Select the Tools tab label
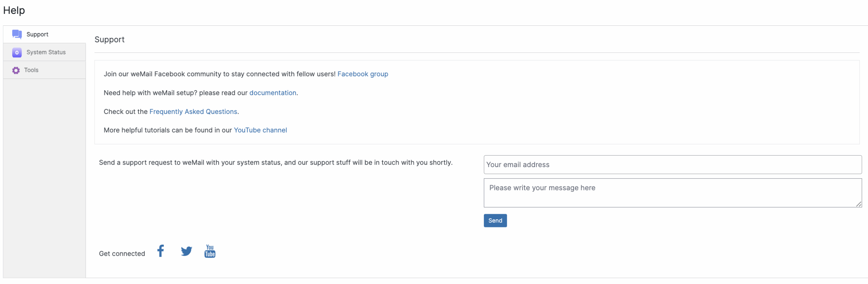Image resolution: width=868 pixels, height=284 pixels. [31, 70]
